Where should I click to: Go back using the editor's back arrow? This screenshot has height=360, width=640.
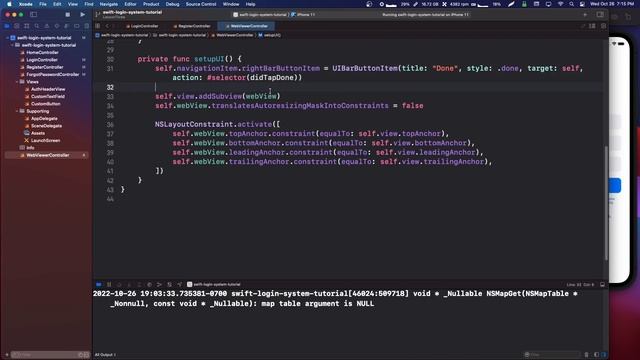coord(107,26)
